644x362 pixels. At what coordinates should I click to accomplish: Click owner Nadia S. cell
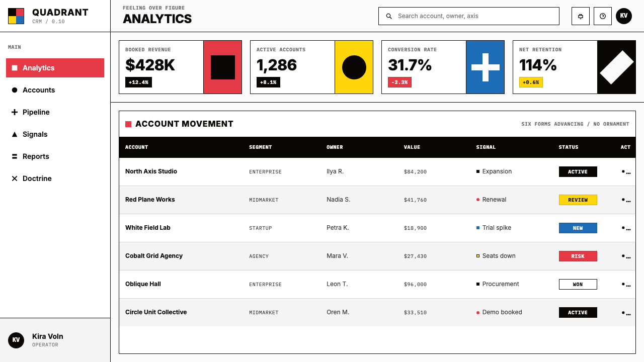pyautogui.click(x=338, y=200)
